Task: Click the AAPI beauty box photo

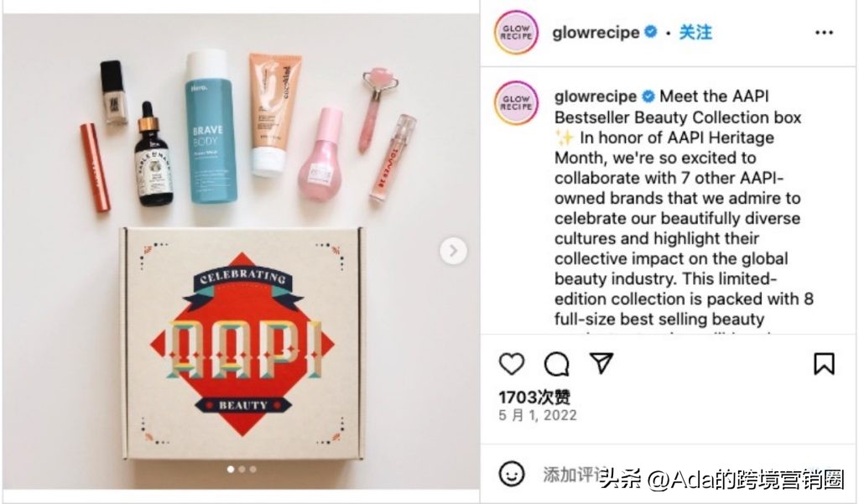Action: [x=241, y=251]
